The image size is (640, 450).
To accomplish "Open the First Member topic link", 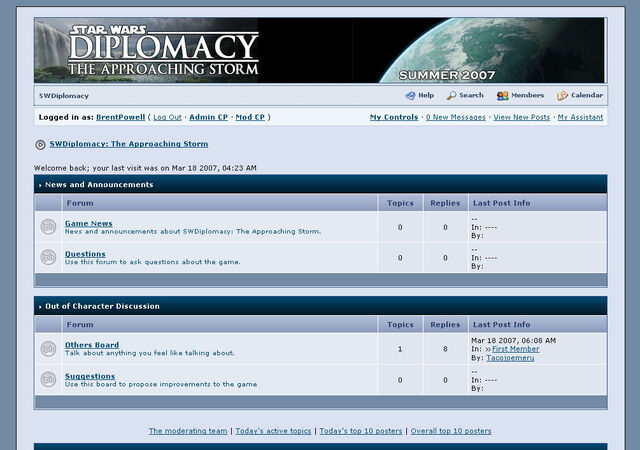I will click(x=516, y=349).
